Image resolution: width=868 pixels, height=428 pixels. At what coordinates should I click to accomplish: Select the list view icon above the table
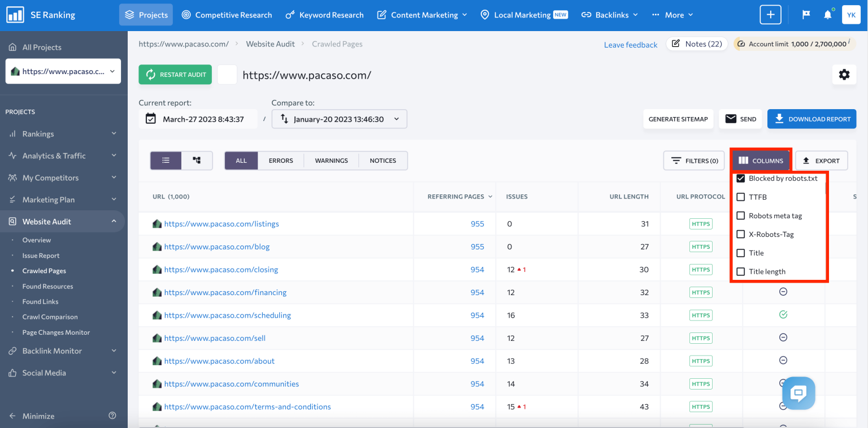166,160
